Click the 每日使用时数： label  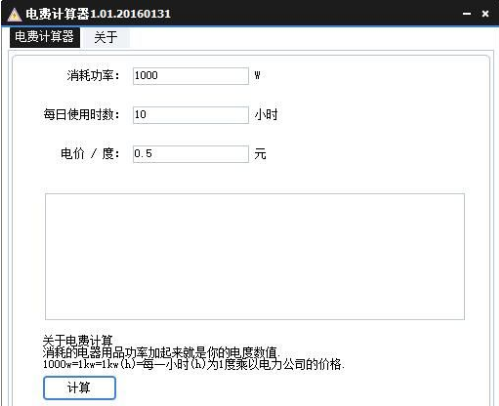tap(81, 115)
